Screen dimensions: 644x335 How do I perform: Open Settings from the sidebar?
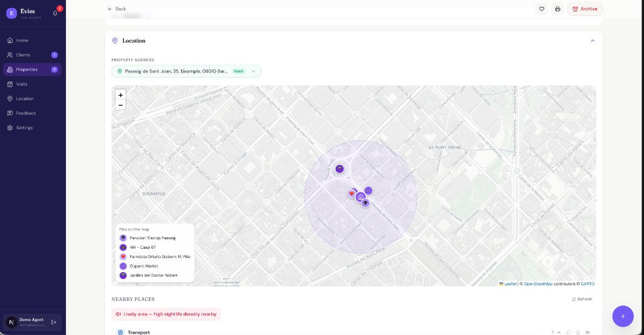click(33, 128)
